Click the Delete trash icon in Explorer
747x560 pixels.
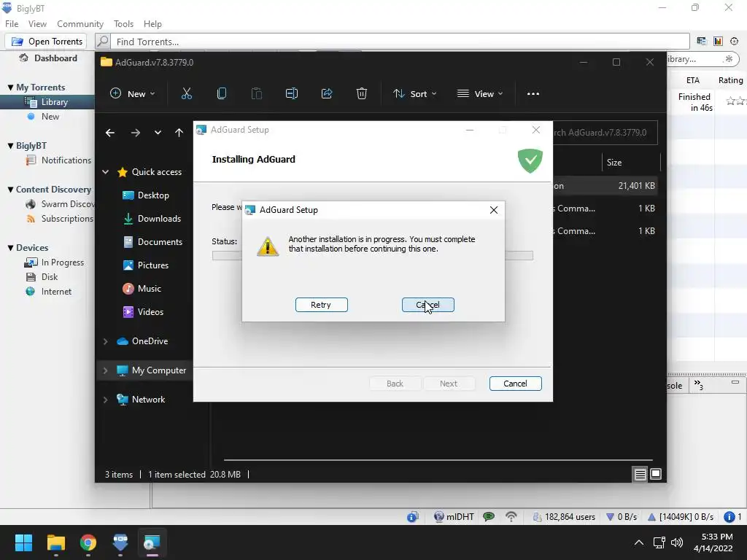tap(362, 94)
